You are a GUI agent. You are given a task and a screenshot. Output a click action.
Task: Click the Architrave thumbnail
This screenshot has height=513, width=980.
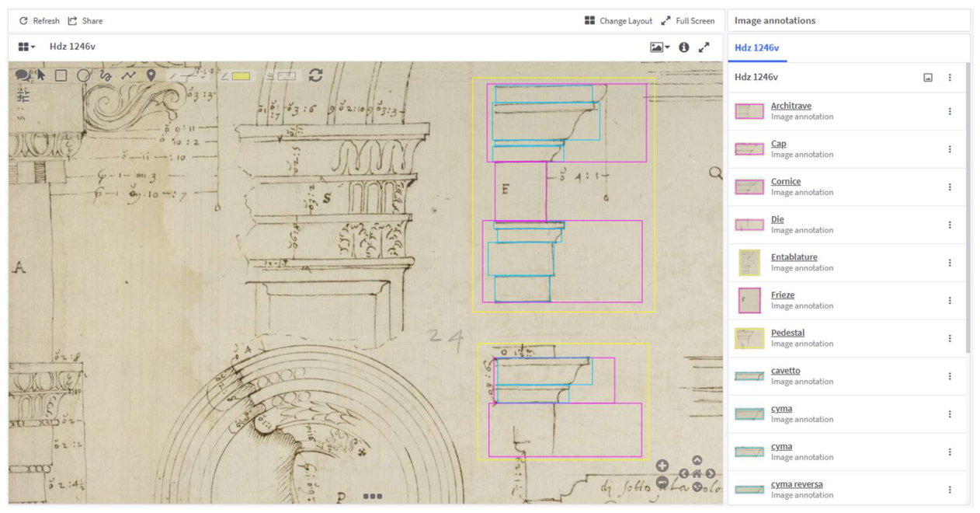click(749, 111)
